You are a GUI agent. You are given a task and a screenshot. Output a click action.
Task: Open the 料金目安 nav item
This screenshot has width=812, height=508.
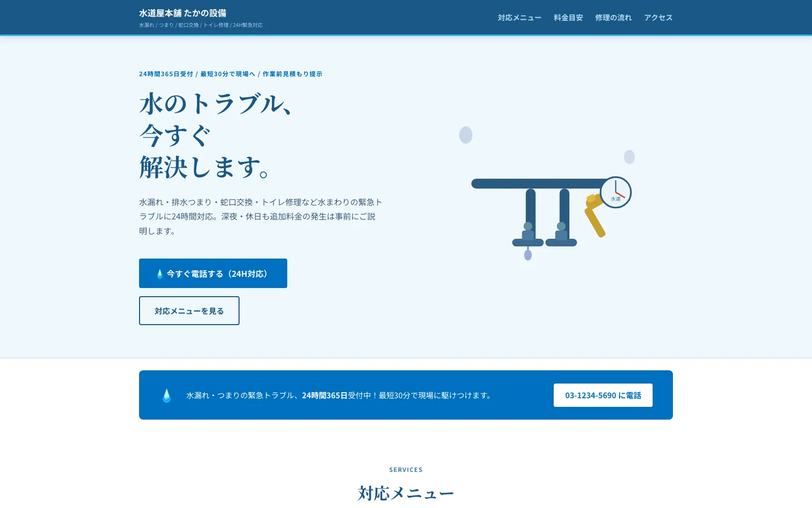[568, 18]
